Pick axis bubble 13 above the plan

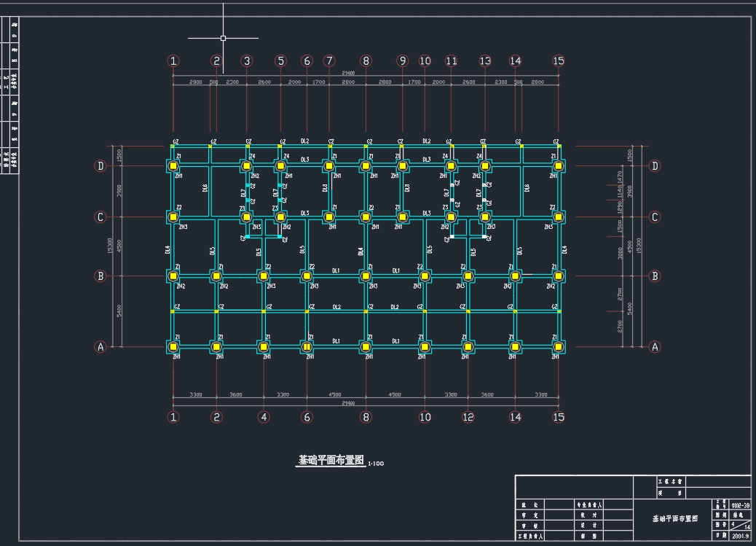tap(485, 61)
